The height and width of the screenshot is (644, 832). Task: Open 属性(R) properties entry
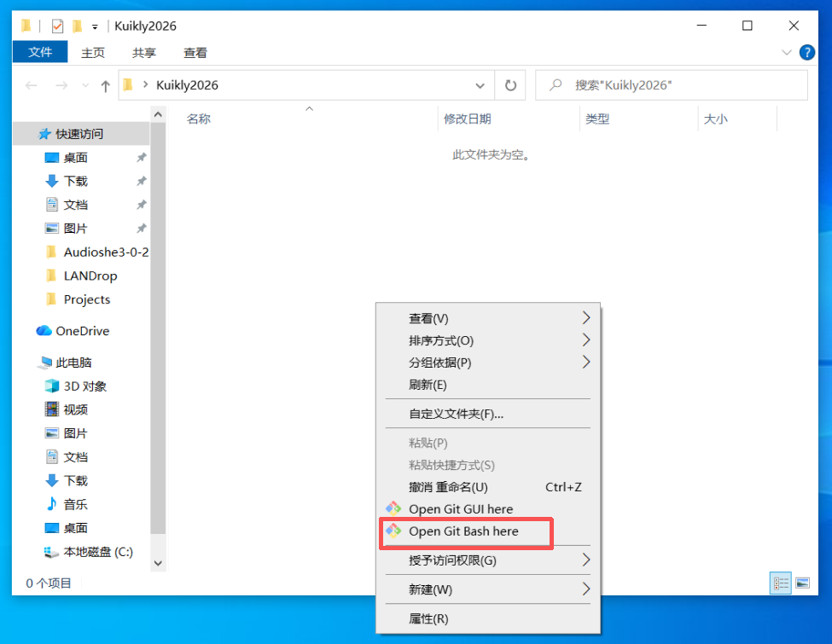[x=487, y=618]
